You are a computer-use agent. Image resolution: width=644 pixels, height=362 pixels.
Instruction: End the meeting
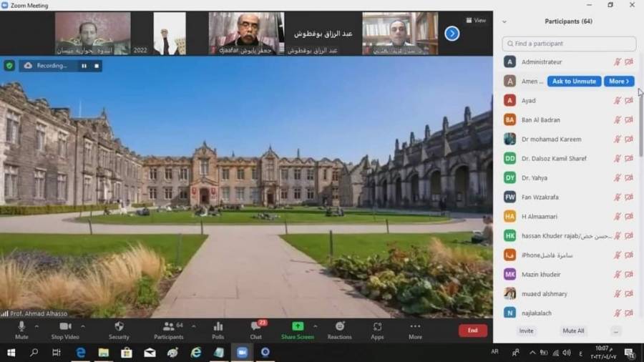pyautogui.click(x=473, y=331)
